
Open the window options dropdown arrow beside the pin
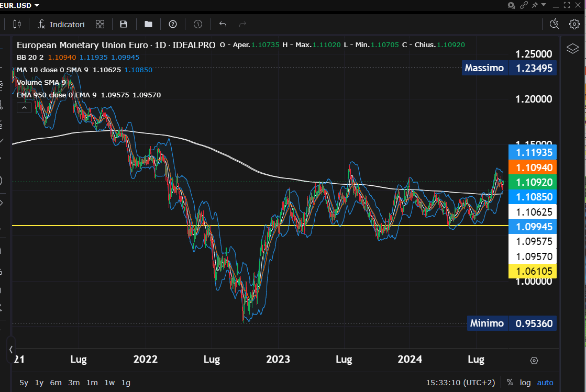pos(544,5)
